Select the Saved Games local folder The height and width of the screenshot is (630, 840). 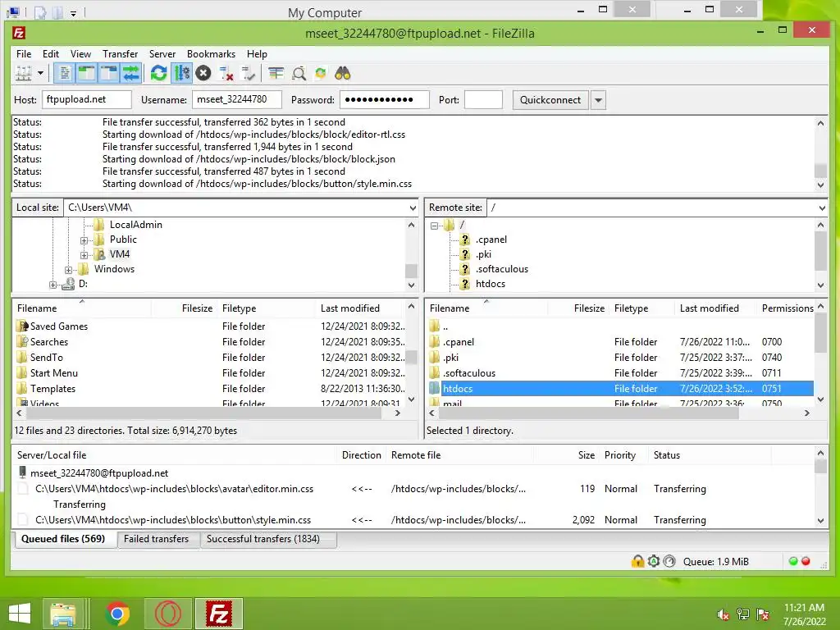59,326
